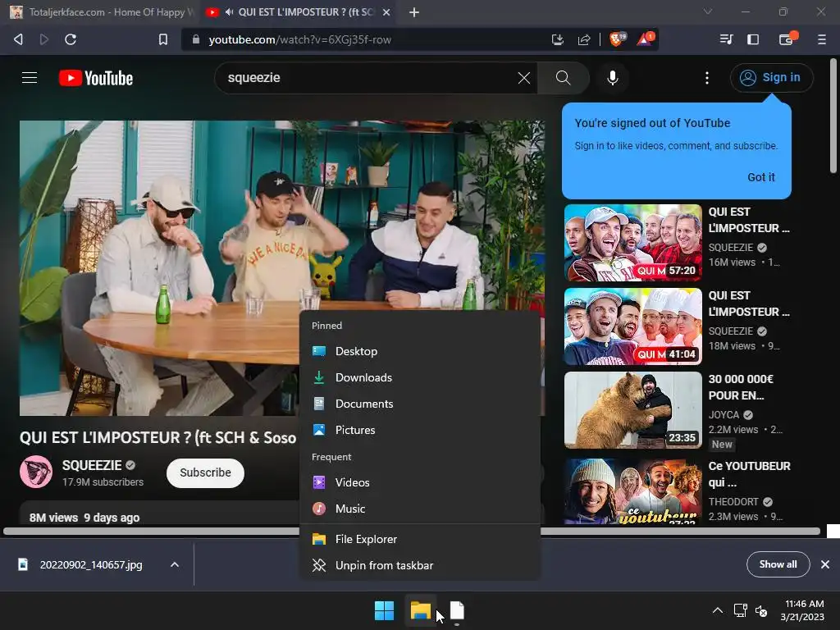Open the Brave Shields lion icon
840x630 pixels.
tap(617, 39)
